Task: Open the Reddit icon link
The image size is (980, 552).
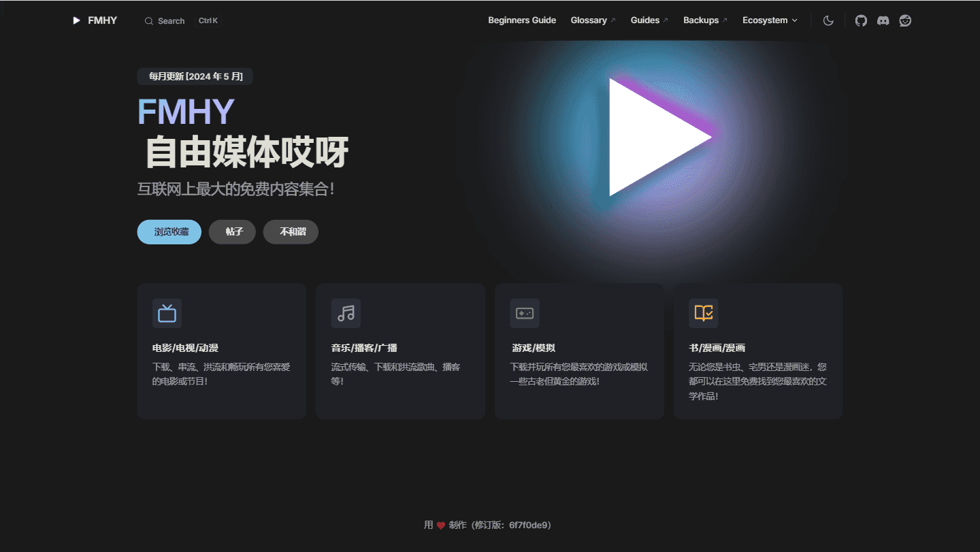Action: click(905, 20)
